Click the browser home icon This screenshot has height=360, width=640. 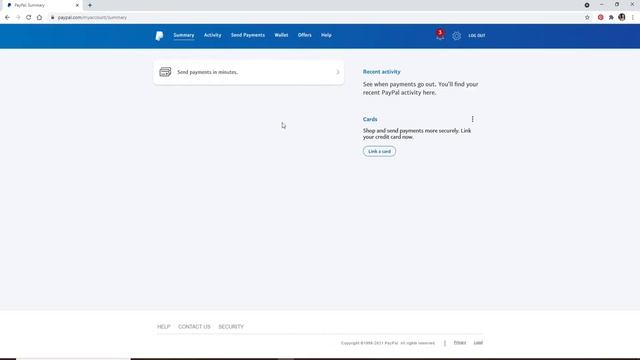point(39,17)
